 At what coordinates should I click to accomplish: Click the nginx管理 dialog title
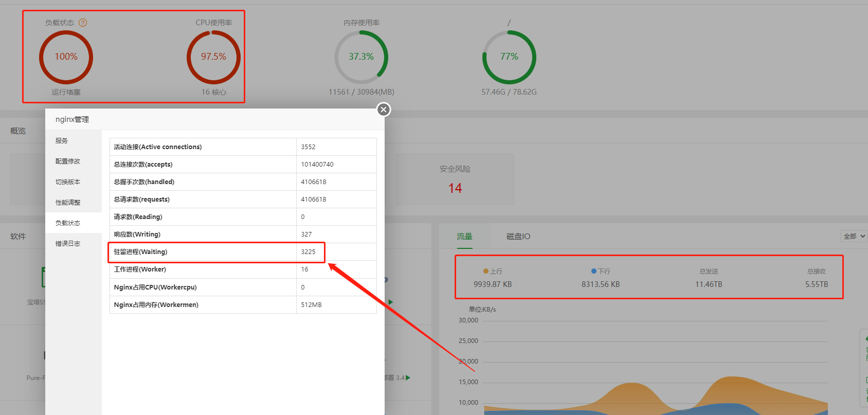click(x=72, y=119)
